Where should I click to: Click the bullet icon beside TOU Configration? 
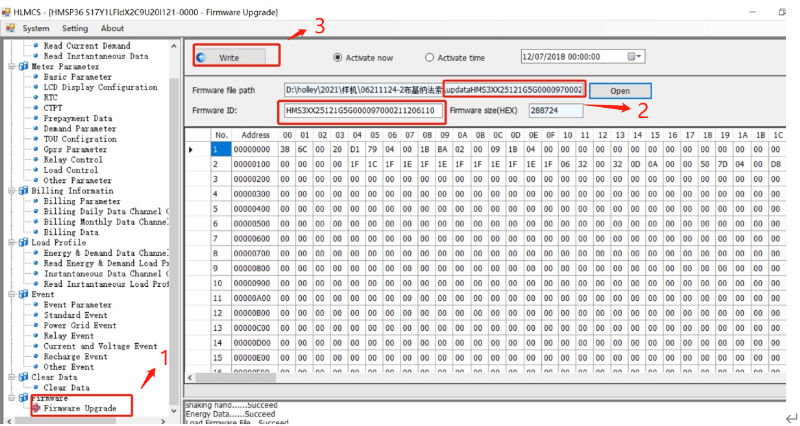tap(36, 139)
